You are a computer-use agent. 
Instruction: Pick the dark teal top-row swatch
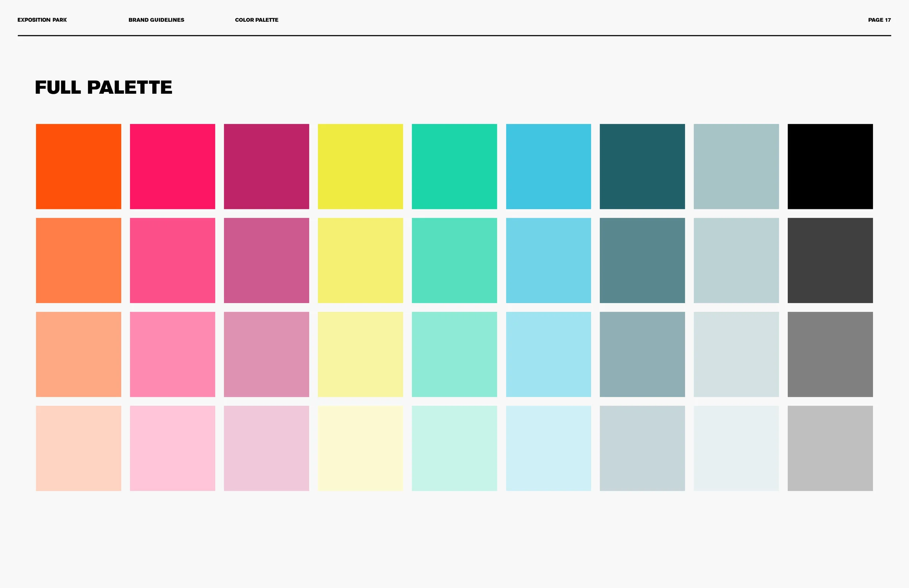pyautogui.click(x=642, y=166)
